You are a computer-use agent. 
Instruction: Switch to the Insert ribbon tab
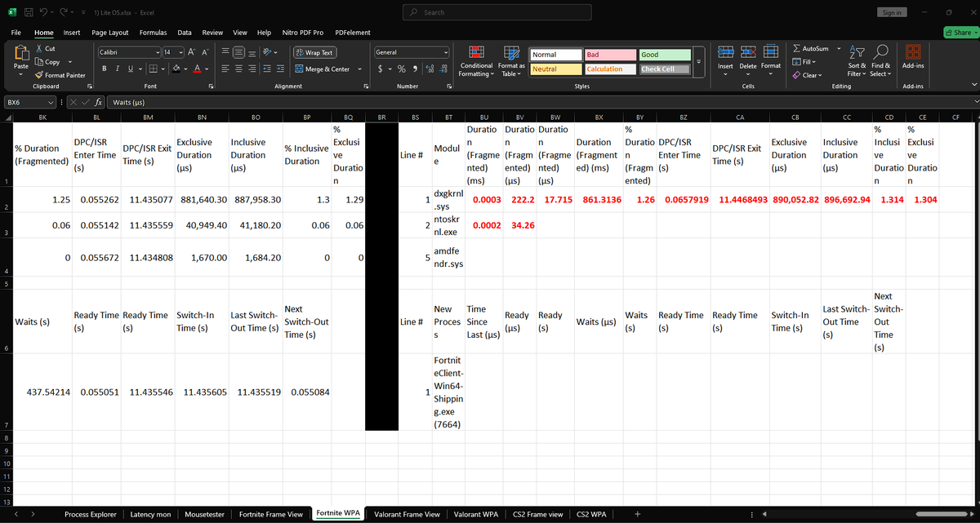(72, 32)
